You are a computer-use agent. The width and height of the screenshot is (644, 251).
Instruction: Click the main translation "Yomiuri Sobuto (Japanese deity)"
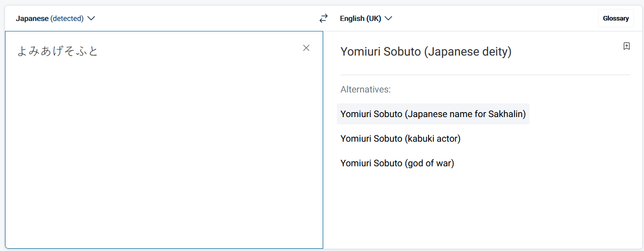[x=426, y=52]
